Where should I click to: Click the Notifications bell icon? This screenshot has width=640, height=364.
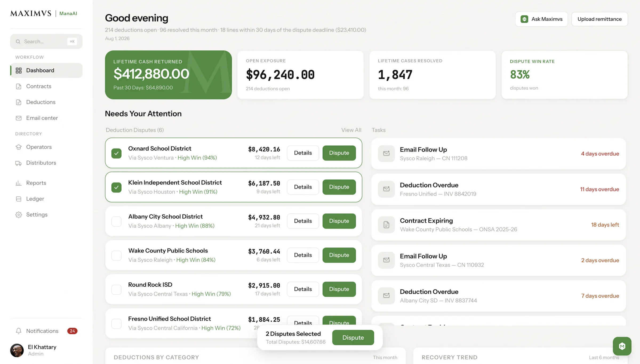18,331
